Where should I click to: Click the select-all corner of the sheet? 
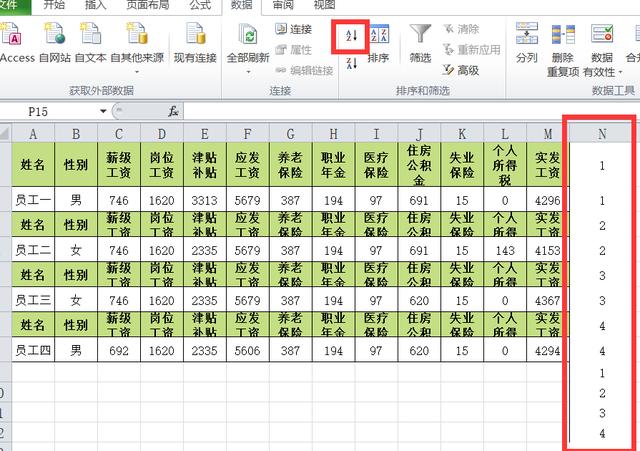(5, 133)
